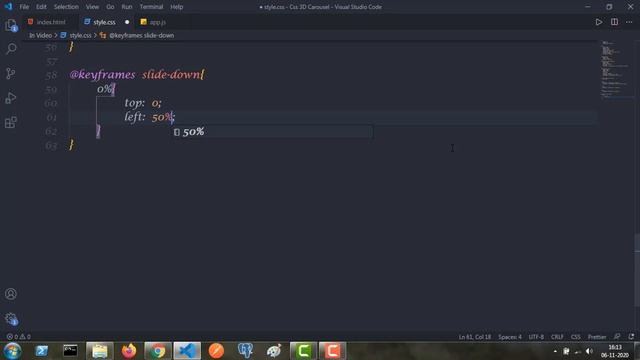
Task: Open the Edit menu
Action: (x=41, y=7)
